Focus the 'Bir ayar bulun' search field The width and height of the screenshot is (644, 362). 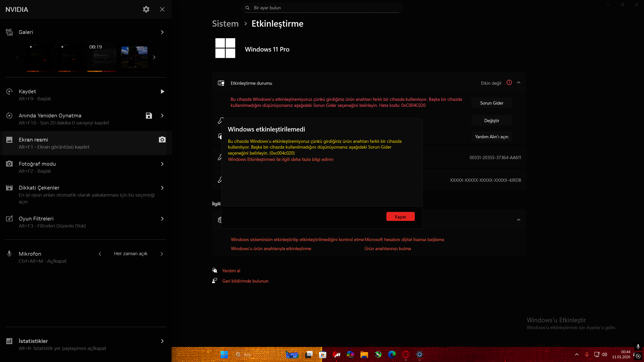[322, 8]
